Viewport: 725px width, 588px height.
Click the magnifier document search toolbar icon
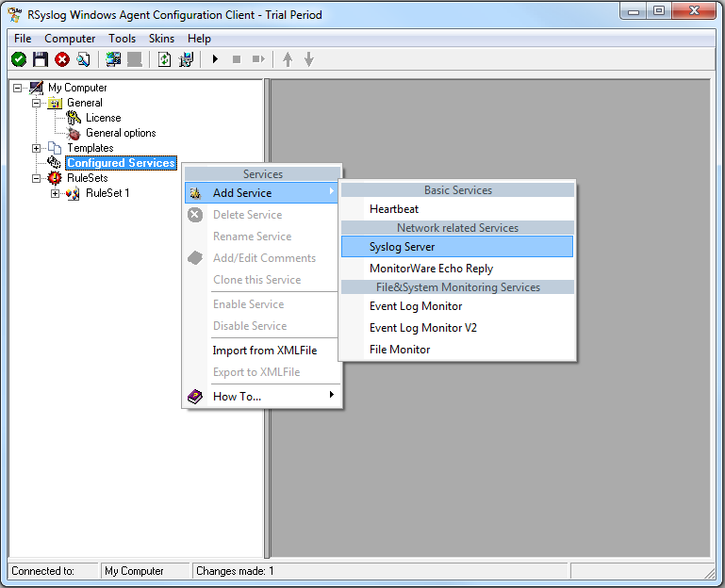pyautogui.click(x=83, y=59)
